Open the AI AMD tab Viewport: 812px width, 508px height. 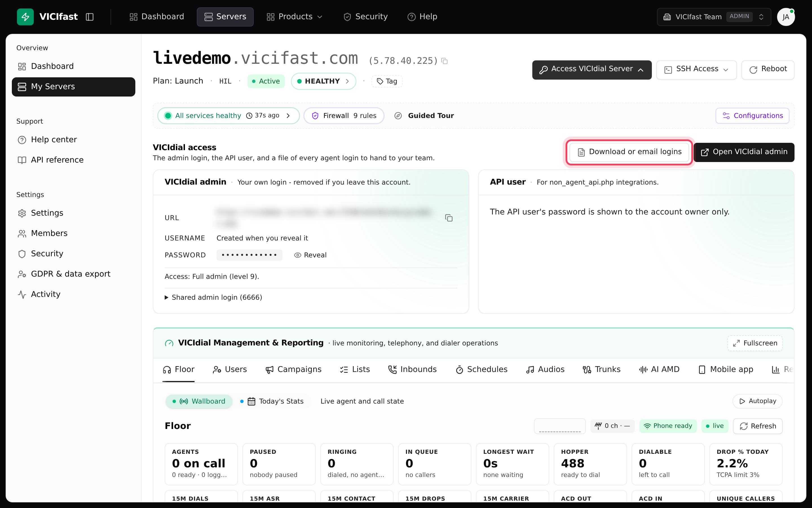coord(659,370)
